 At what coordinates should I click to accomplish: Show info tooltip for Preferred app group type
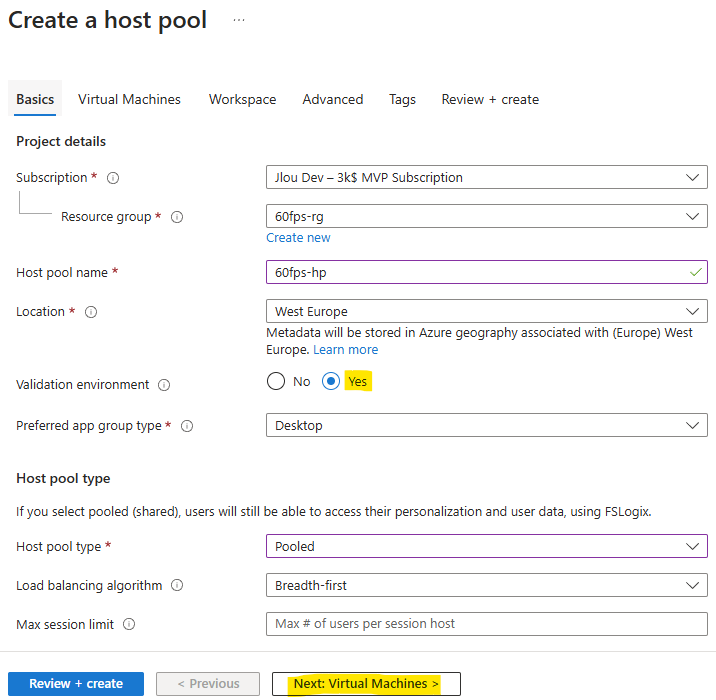pyautogui.click(x=187, y=426)
